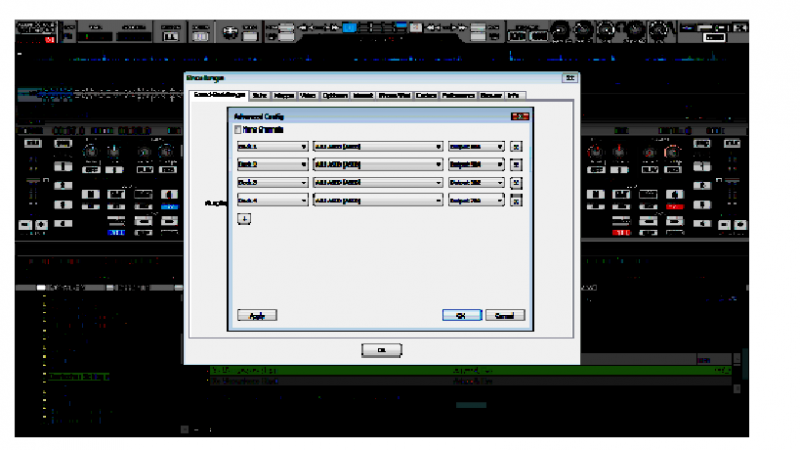The height and width of the screenshot is (450, 800).
Task: Open the Deck 3 source dropdown
Action: tap(272, 183)
